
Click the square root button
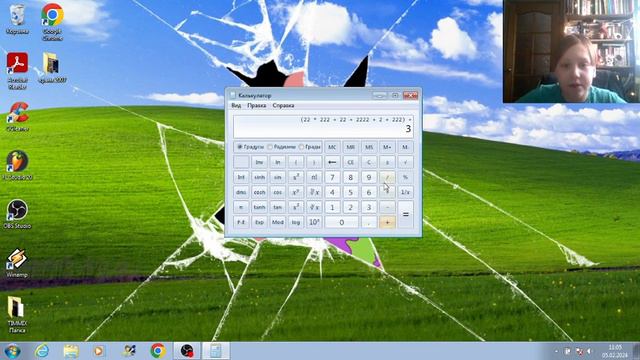(405, 162)
